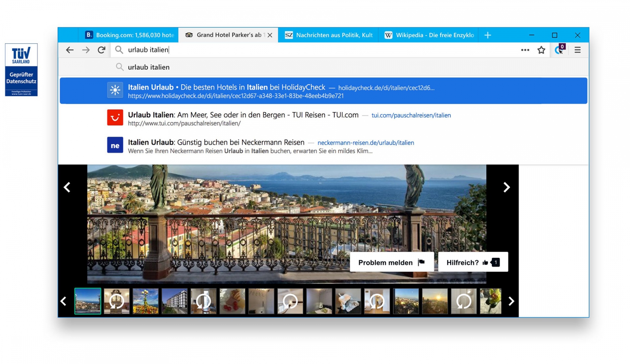Click the Problem melden button

[392, 262]
